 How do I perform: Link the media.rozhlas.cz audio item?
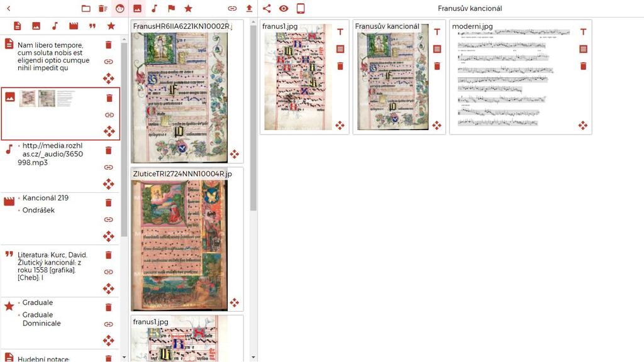tap(108, 167)
